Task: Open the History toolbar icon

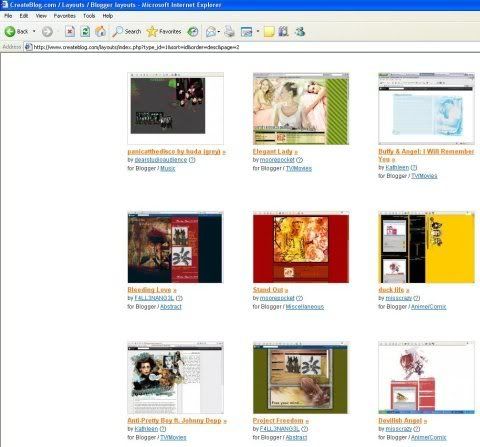Action: [x=193, y=32]
